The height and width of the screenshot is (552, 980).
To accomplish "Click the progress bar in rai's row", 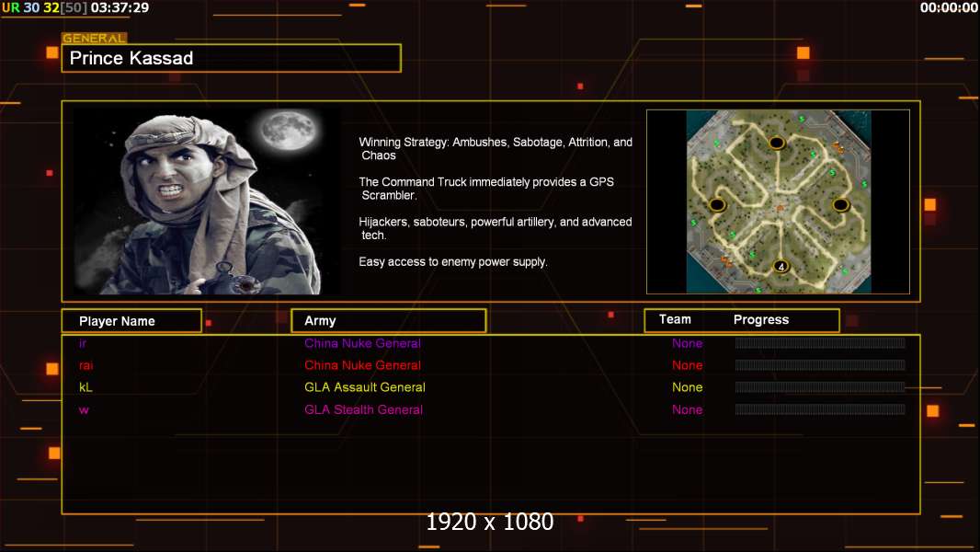I will pos(820,365).
